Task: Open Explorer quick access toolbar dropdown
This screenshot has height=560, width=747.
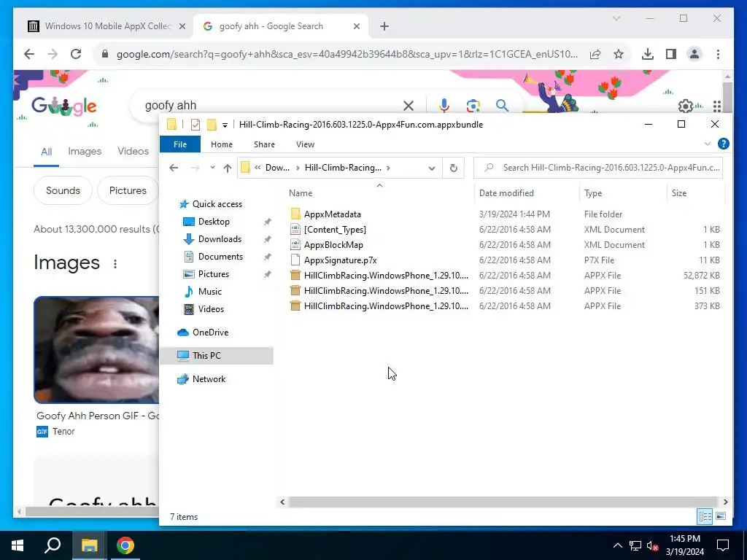Action: pyautogui.click(x=225, y=125)
